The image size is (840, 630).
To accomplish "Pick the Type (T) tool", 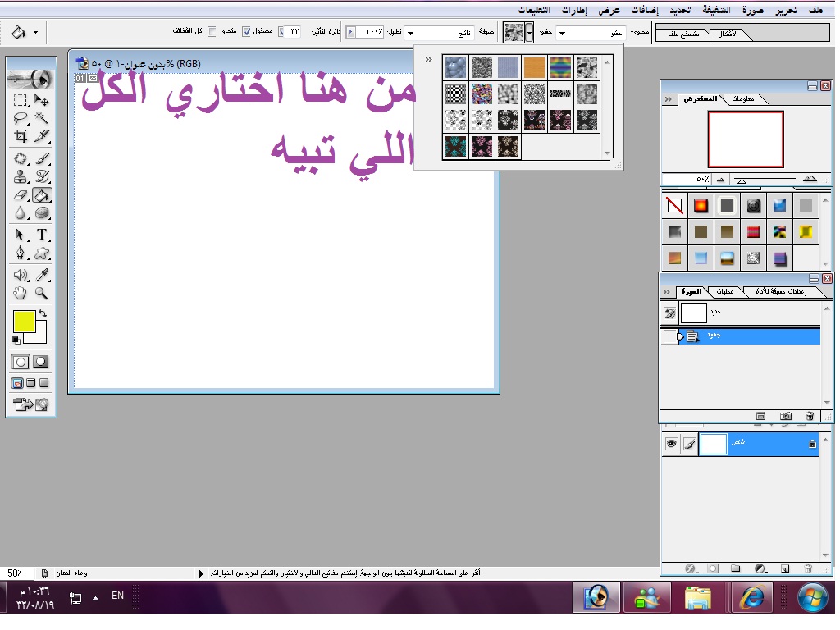I will pos(42,235).
